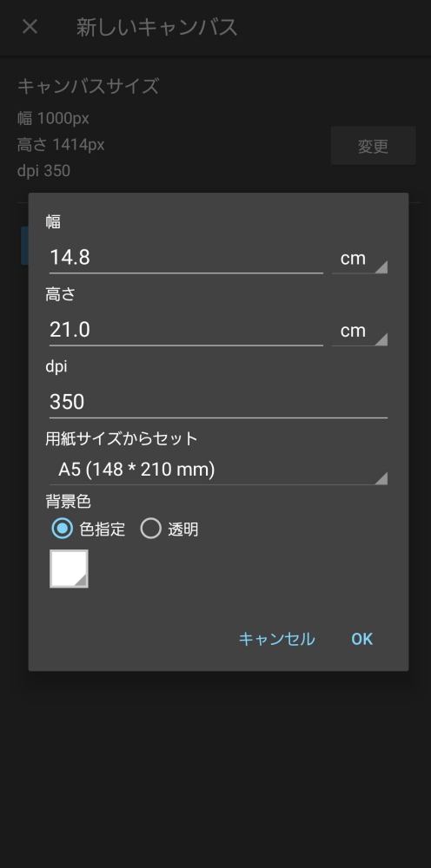Viewport: 431px width, 868px height.
Task: Click the corner triangle on color swatch
Action: tap(81, 580)
